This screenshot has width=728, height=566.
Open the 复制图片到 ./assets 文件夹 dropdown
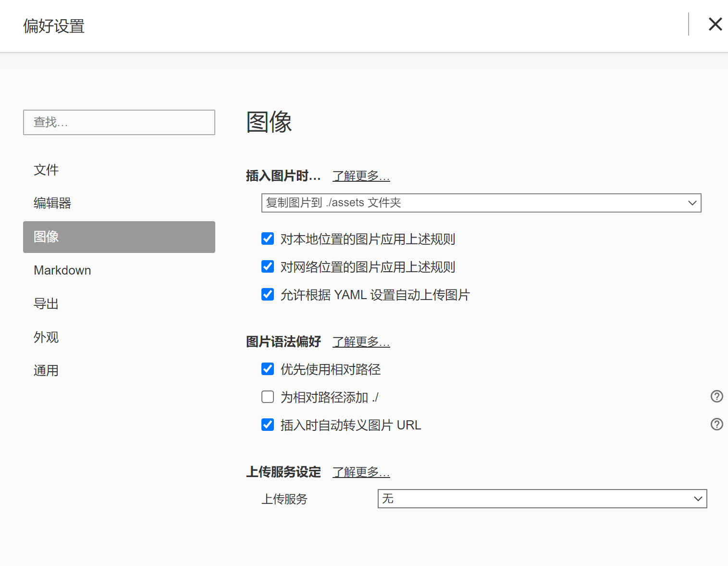click(481, 203)
